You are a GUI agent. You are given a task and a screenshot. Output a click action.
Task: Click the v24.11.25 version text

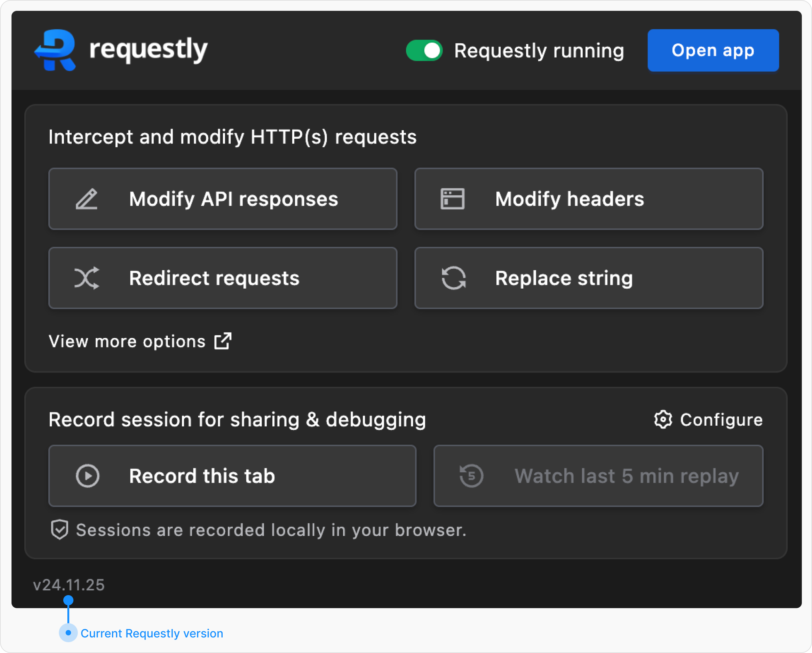pos(69,585)
